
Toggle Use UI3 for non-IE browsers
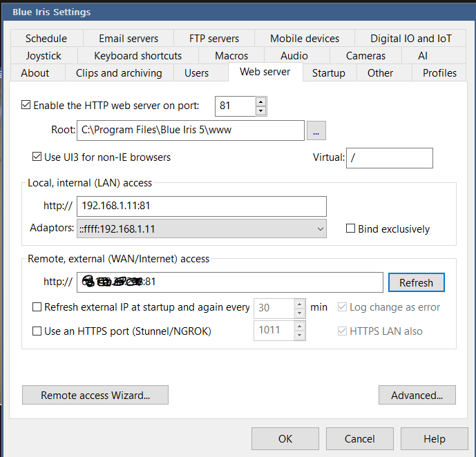pyautogui.click(x=37, y=157)
